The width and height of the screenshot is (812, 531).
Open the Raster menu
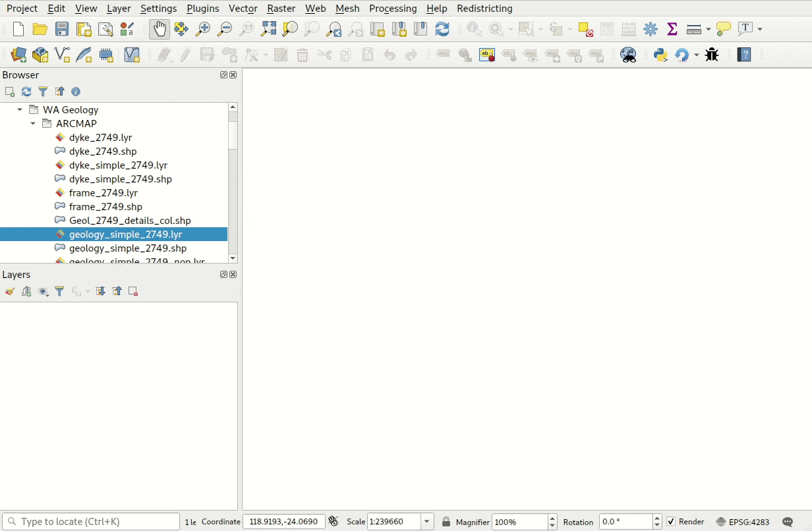[281, 9]
